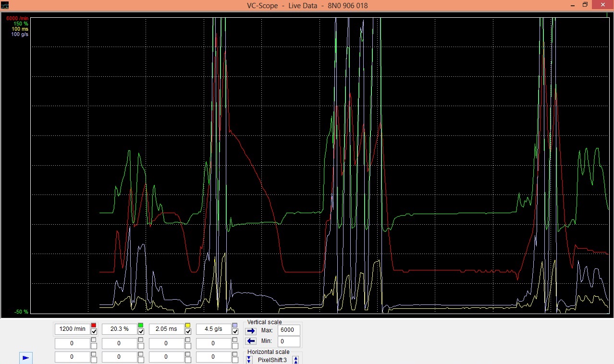614x364 pixels.
Task: Click the lavender color swatch for the g/s channel
Action: pyautogui.click(x=235, y=326)
